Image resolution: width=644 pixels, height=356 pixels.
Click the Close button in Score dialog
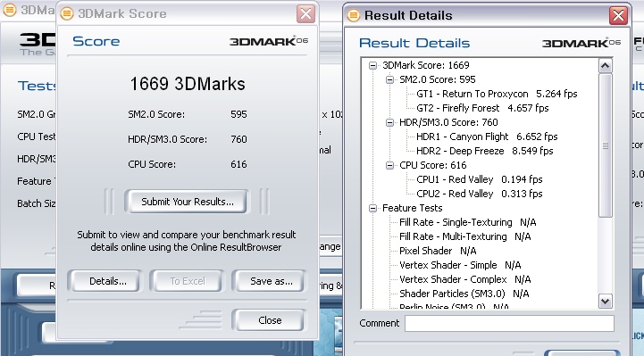tap(270, 320)
